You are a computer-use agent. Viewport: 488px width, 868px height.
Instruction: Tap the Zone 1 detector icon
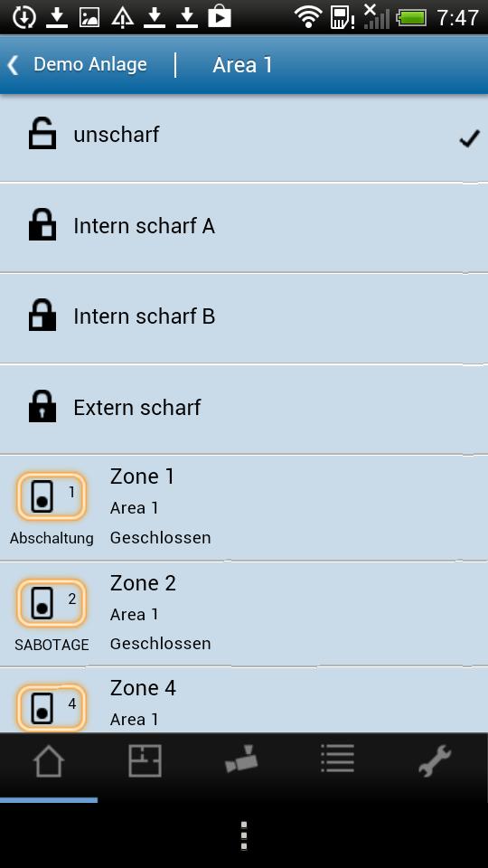coord(52,496)
